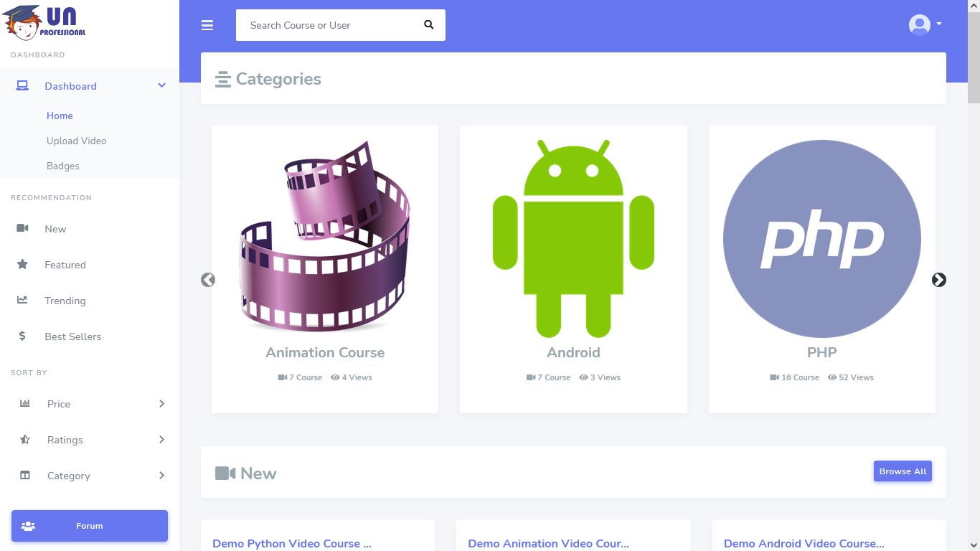Image resolution: width=980 pixels, height=551 pixels.
Task: Click the Categories heading text
Action: (x=278, y=79)
